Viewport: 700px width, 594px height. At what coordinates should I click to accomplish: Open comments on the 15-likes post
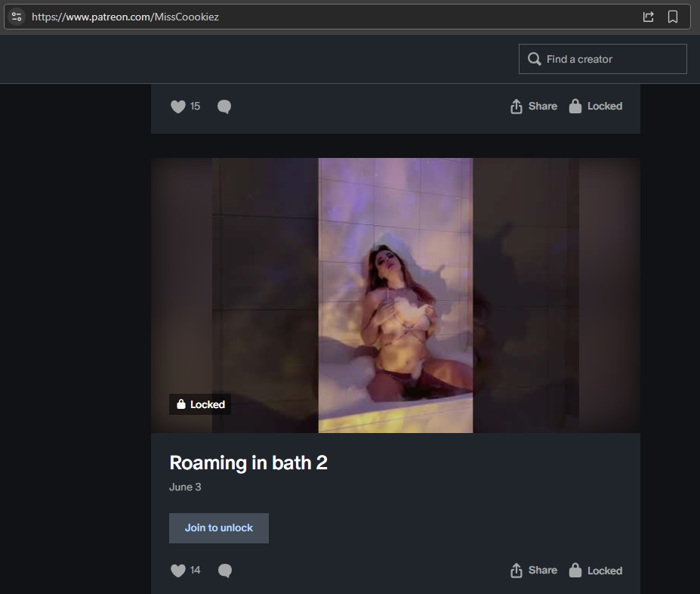pyautogui.click(x=224, y=107)
